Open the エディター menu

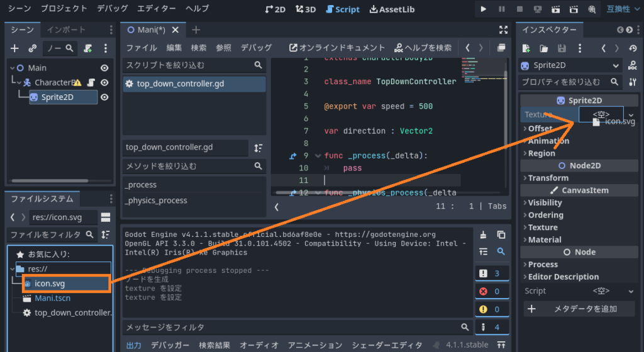[157, 9]
